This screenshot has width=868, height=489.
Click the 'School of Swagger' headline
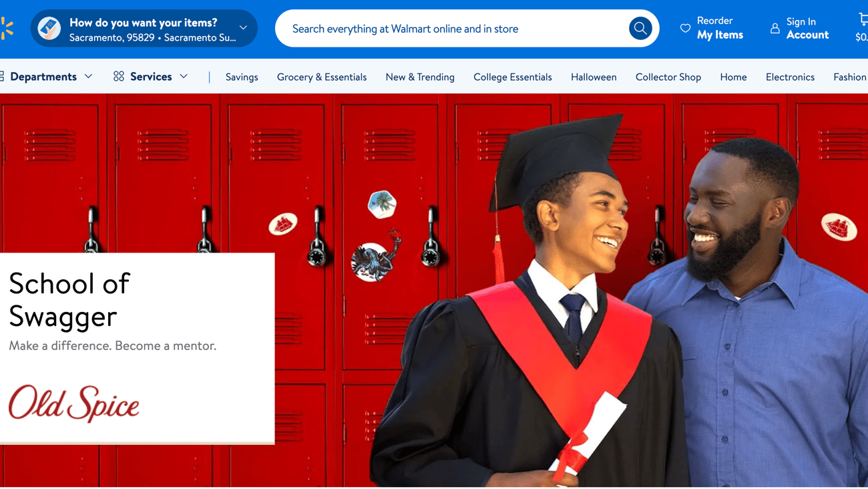[69, 300]
